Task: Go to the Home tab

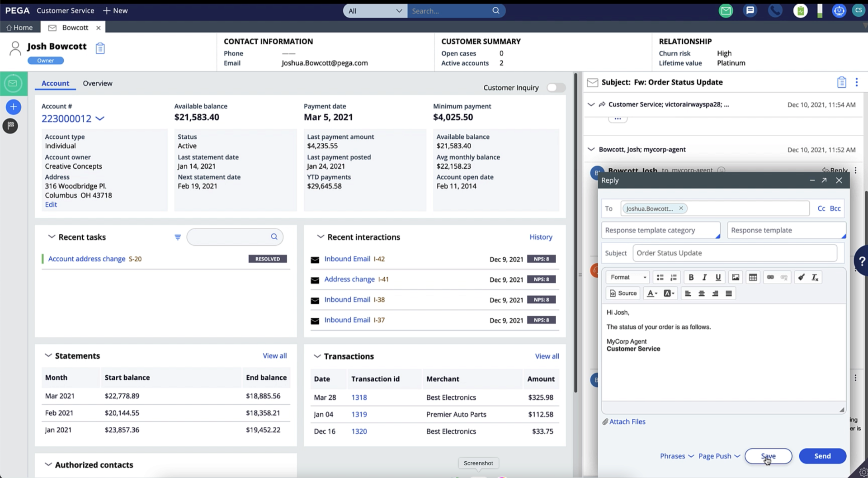Action: (19, 28)
